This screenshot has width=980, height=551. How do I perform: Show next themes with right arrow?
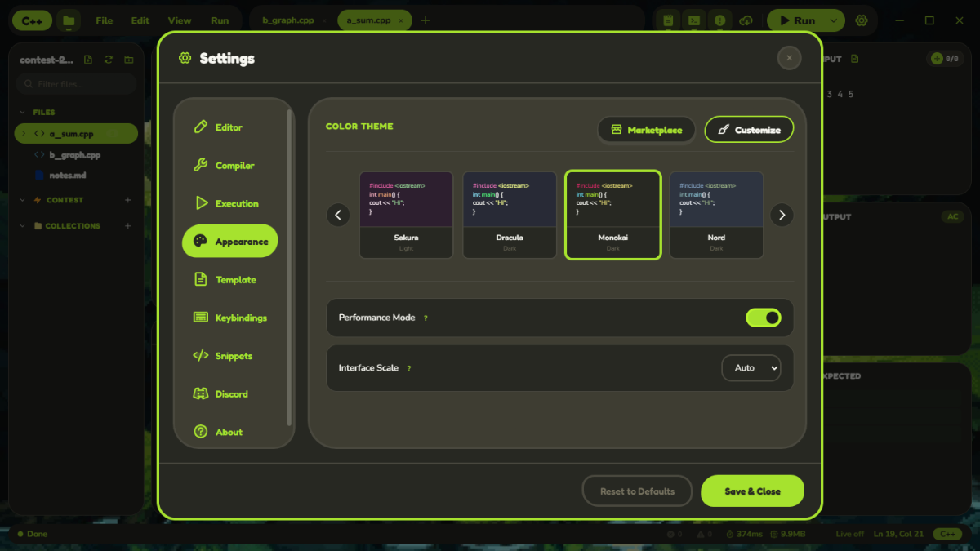click(782, 215)
